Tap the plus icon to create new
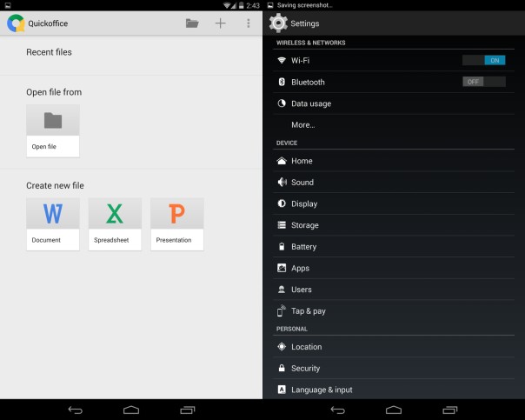The width and height of the screenshot is (525, 420). click(x=221, y=23)
